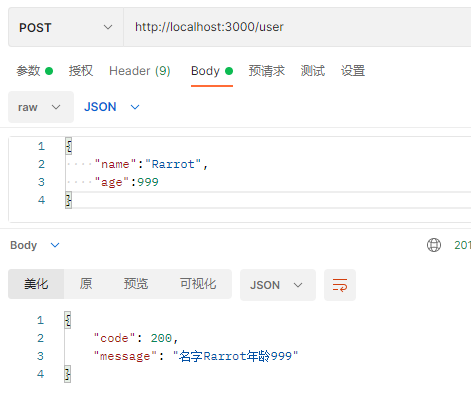Open the 设置 tab
Viewport: 471px width, 405px height.
pos(353,71)
